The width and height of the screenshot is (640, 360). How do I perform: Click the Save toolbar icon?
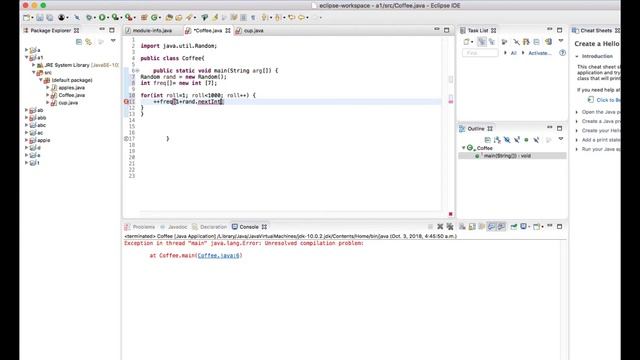[40, 18]
